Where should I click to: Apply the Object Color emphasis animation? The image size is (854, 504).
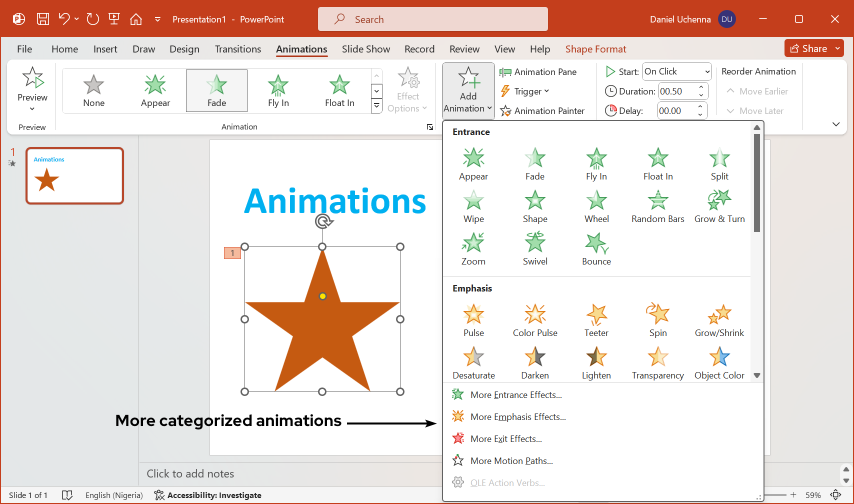(x=719, y=361)
